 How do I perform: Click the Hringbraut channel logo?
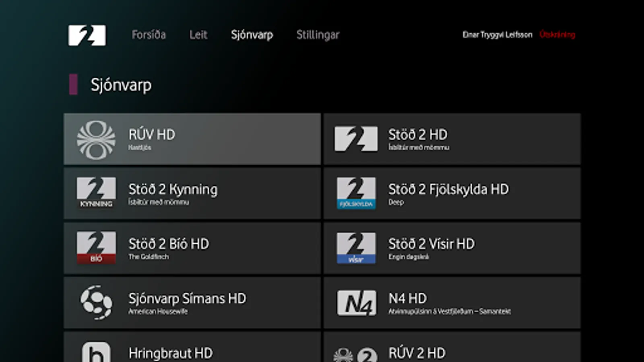[96, 352]
